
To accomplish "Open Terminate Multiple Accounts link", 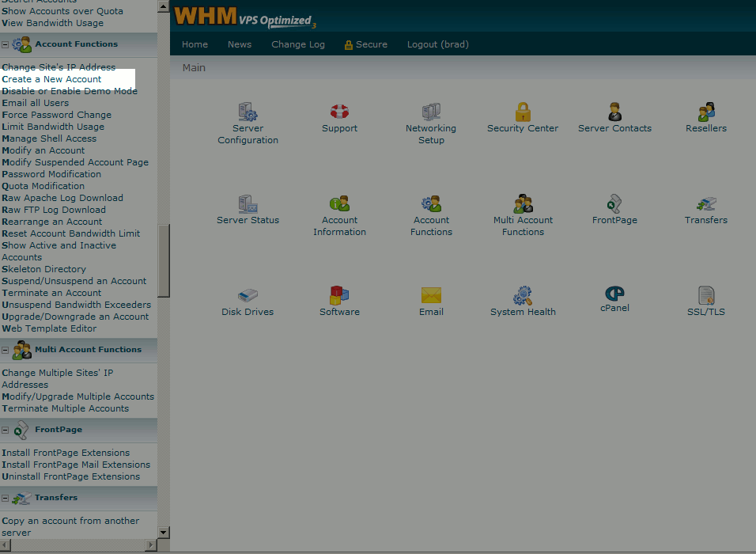I will [66, 408].
